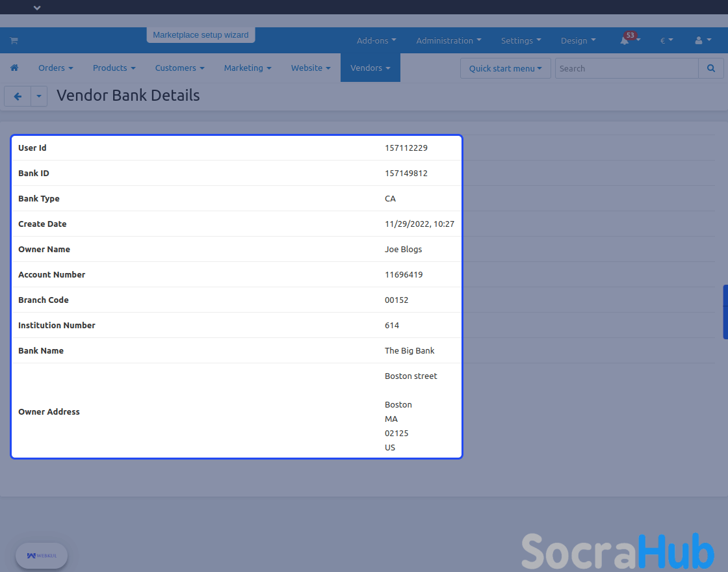The height and width of the screenshot is (572, 728).
Task: Collapse the top bar chevron
Action: [37, 8]
